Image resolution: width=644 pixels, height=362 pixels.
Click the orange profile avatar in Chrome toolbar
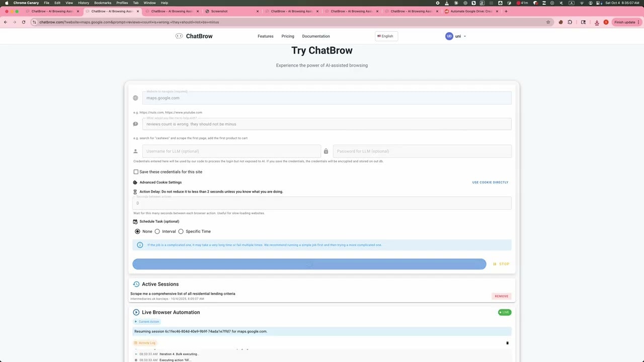(606, 22)
